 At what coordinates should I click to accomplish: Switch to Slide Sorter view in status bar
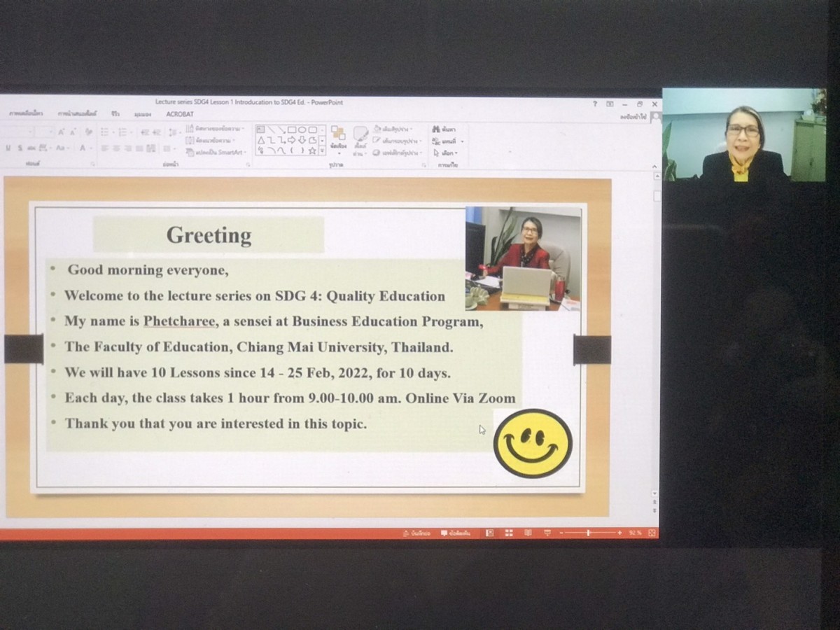[x=509, y=533]
